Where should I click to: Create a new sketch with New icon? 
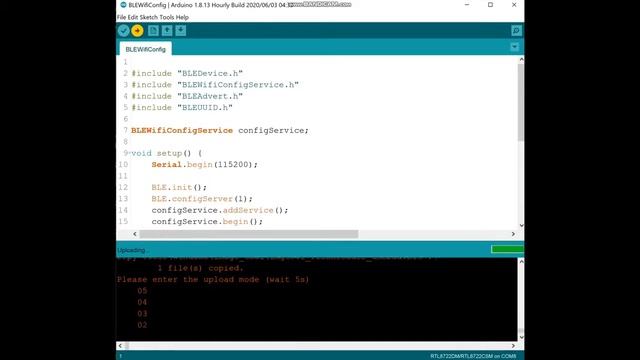(x=153, y=31)
